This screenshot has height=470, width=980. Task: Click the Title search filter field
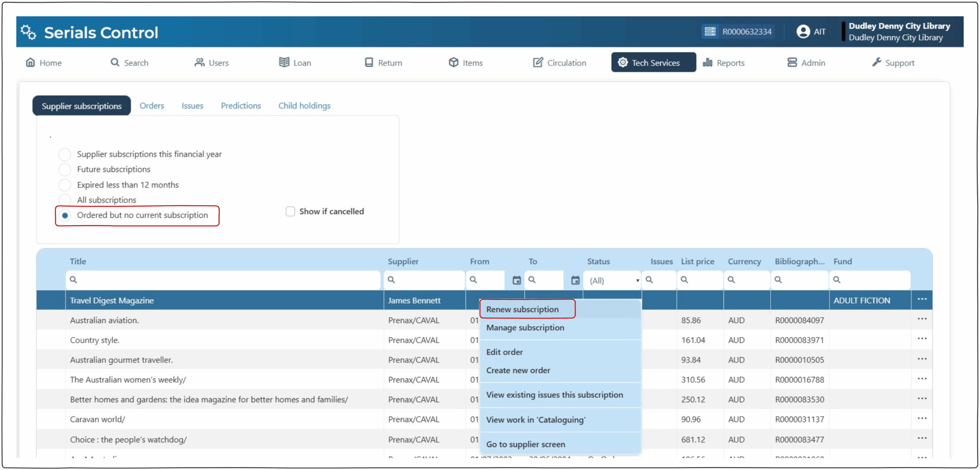(x=224, y=280)
